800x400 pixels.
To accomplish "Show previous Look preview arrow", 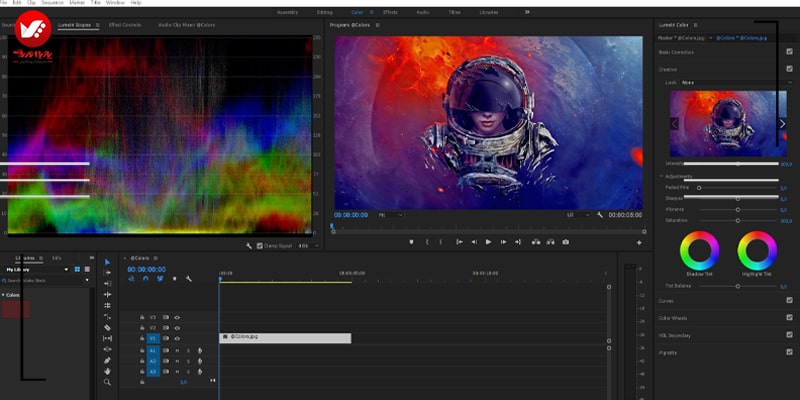I will pyautogui.click(x=674, y=124).
